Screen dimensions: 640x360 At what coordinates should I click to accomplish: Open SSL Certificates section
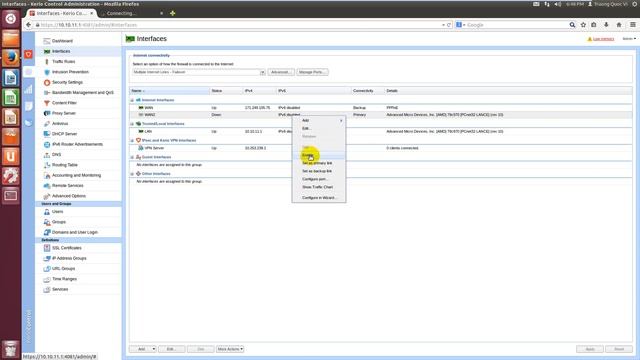[67, 248]
